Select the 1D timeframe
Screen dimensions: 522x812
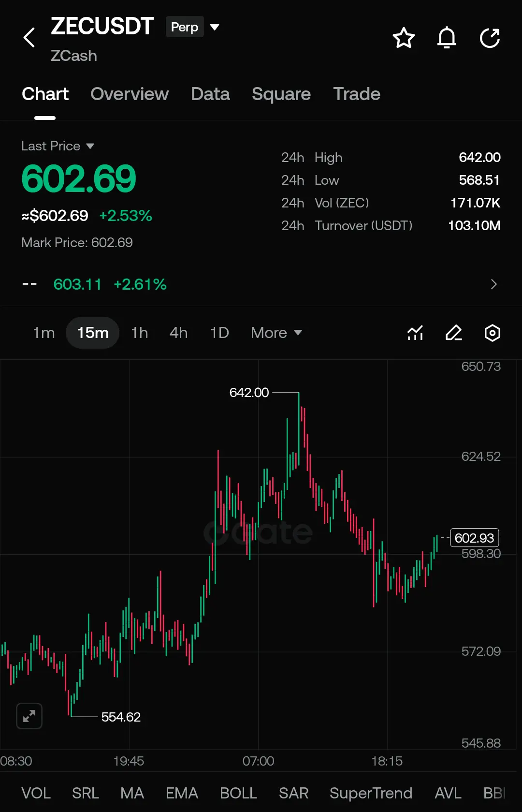click(x=219, y=333)
